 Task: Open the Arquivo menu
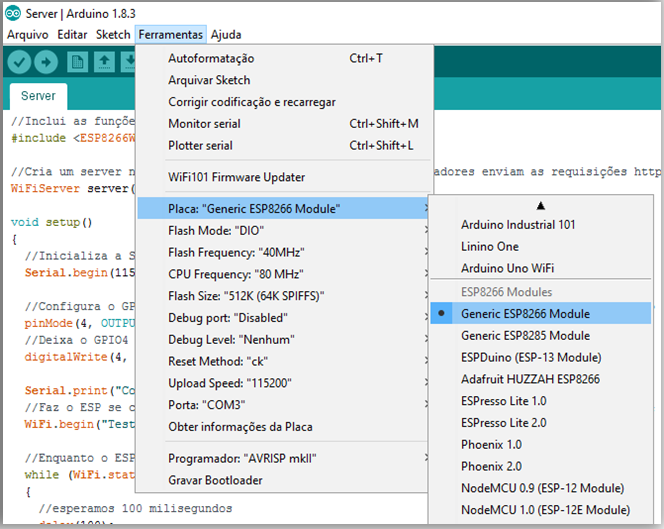click(28, 35)
